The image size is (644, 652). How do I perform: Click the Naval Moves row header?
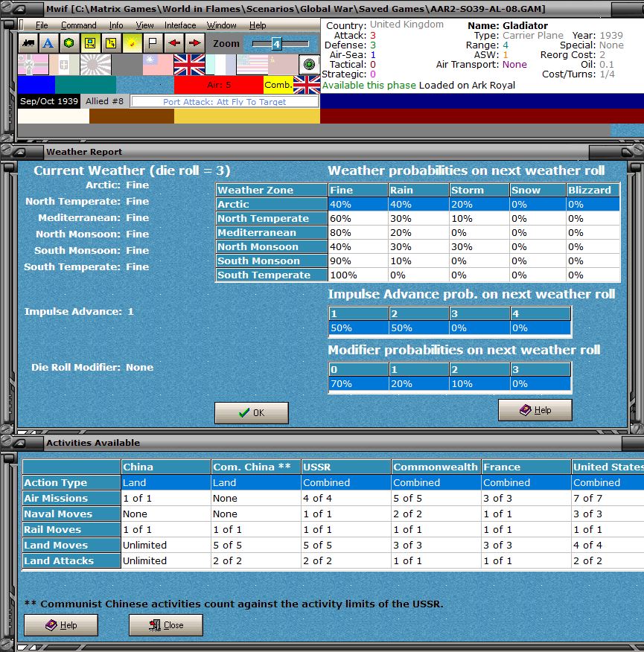71,514
